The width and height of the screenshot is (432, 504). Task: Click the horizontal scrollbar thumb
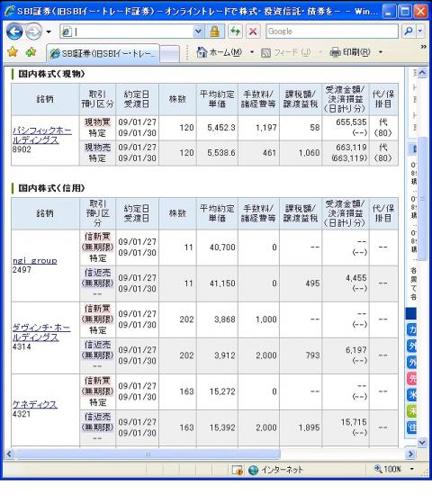(x=148, y=454)
